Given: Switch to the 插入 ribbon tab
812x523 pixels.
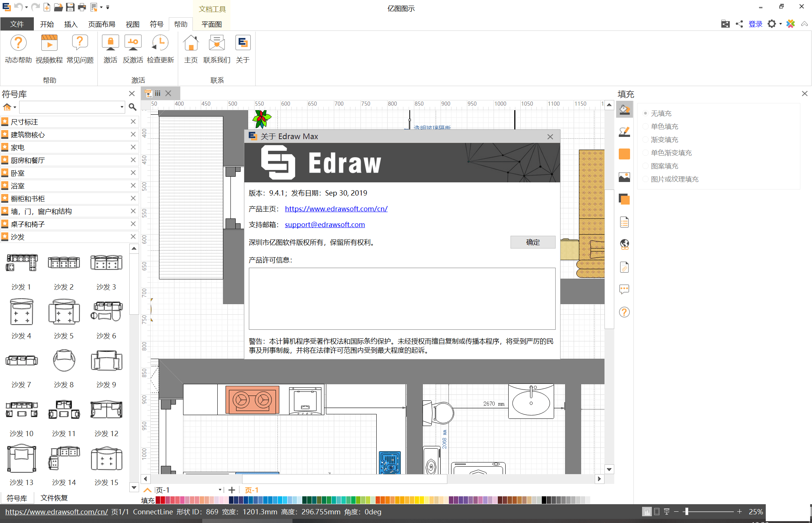Looking at the screenshot, I should 71,24.
